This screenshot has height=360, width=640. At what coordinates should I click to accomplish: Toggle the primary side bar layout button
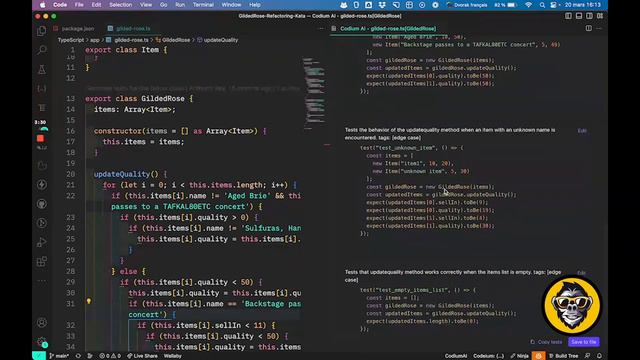[x=568, y=16]
